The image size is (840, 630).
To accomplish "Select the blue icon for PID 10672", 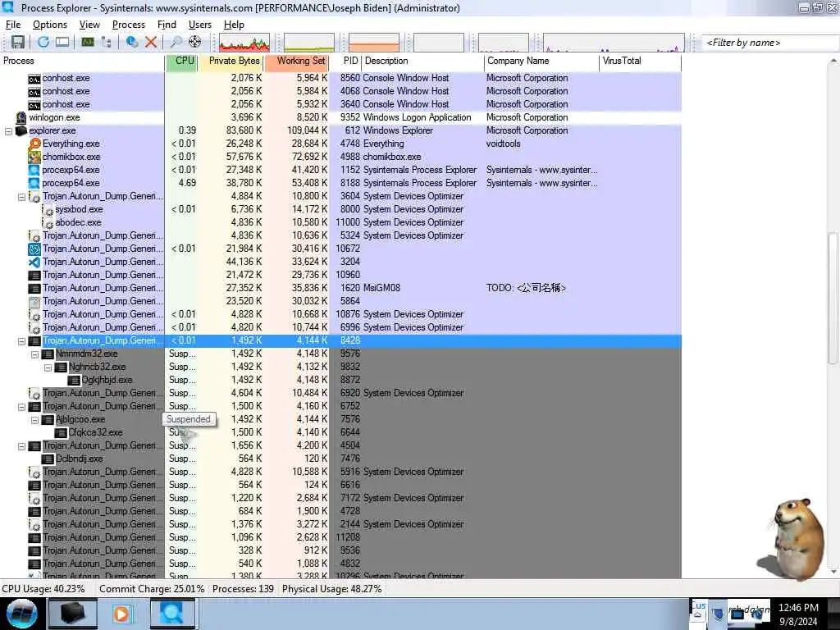I will coord(34,249).
